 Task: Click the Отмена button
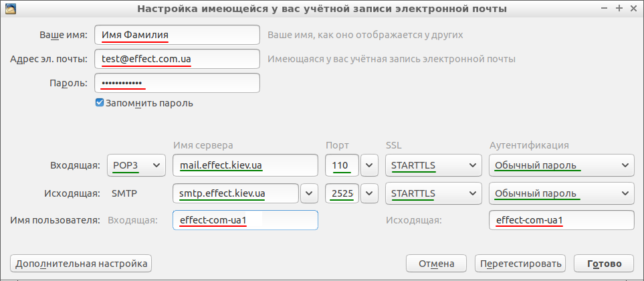click(x=436, y=264)
